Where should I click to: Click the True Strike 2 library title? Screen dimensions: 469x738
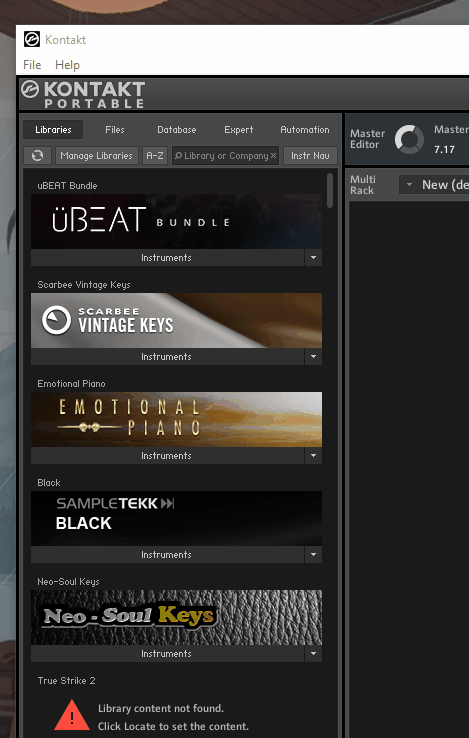tap(66, 681)
